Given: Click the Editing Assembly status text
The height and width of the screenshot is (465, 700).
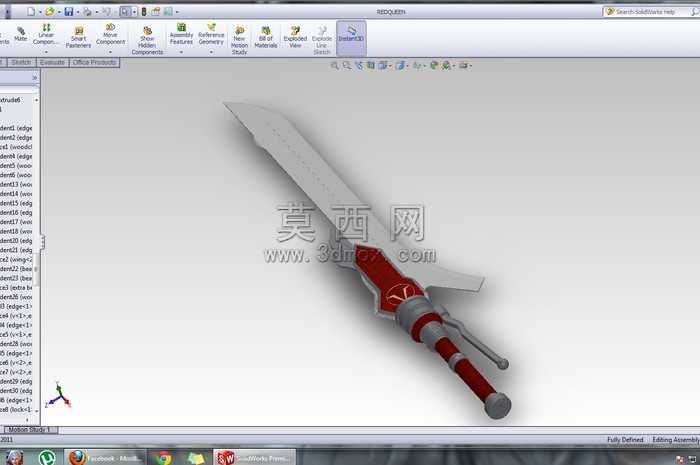Looking at the screenshot, I should [x=675, y=440].
